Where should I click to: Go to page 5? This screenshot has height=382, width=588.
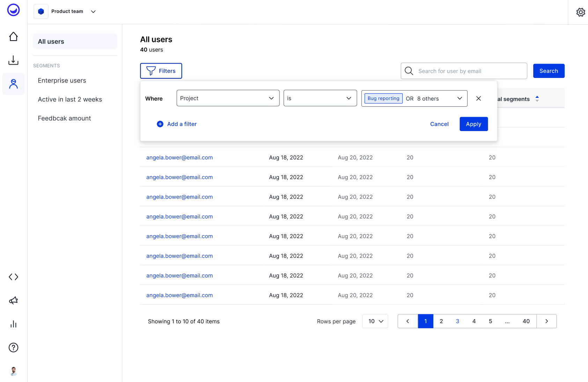coord(491,321)
